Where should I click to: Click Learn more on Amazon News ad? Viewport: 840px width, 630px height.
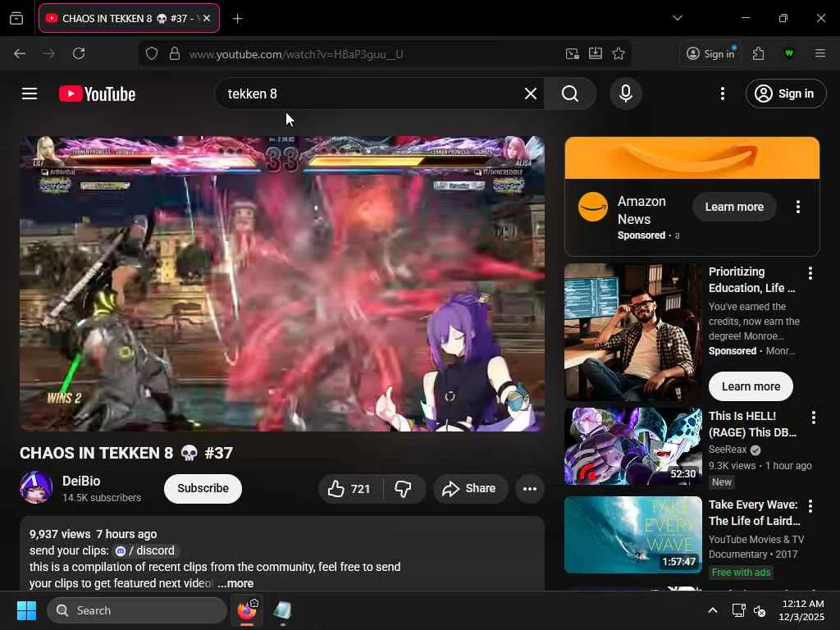734,207
